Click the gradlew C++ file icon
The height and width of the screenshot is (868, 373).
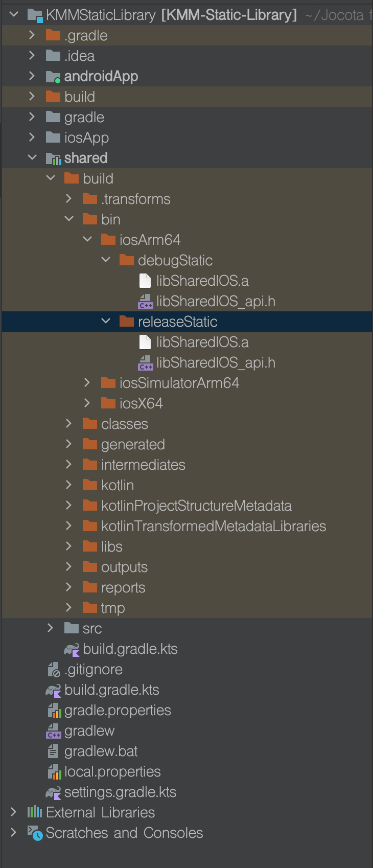53,730
